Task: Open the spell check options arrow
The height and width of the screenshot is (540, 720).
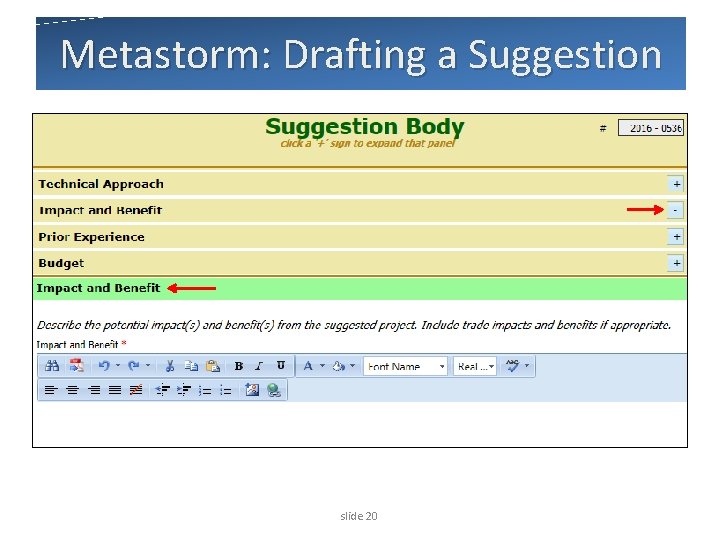Action: click(x=527, y=366)
